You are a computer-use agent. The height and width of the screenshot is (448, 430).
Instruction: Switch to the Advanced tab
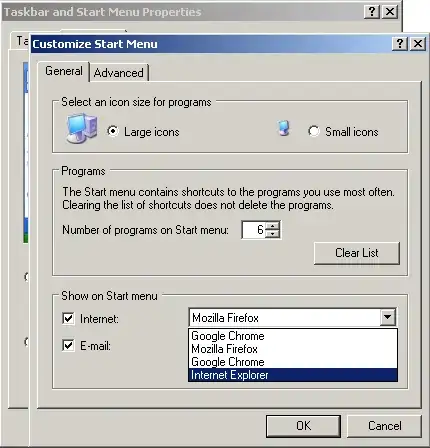pos(119,73)
